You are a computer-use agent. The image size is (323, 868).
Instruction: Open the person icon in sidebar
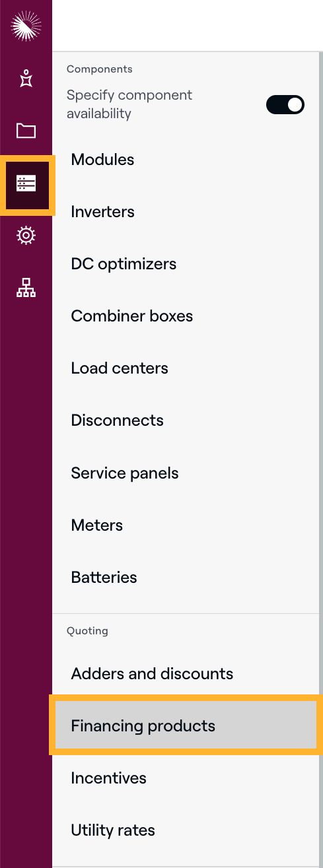(26, 79)
